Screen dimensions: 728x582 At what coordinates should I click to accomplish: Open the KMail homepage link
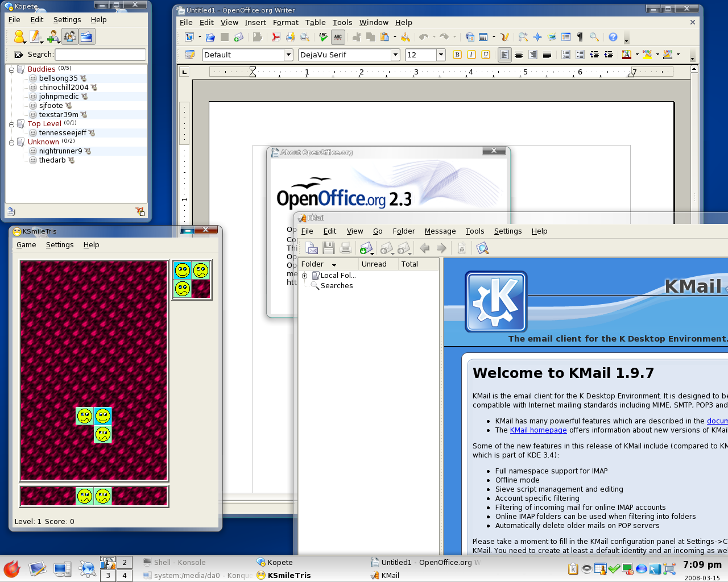tap(538, 430)
